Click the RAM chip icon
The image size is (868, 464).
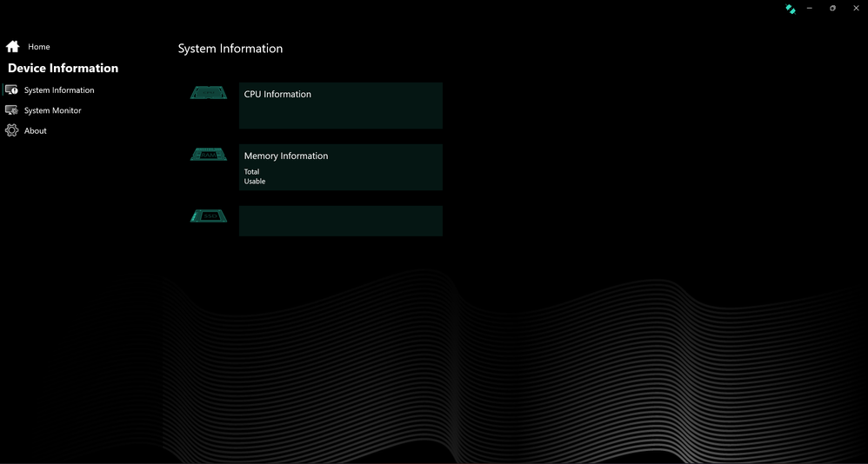point(209,155)
